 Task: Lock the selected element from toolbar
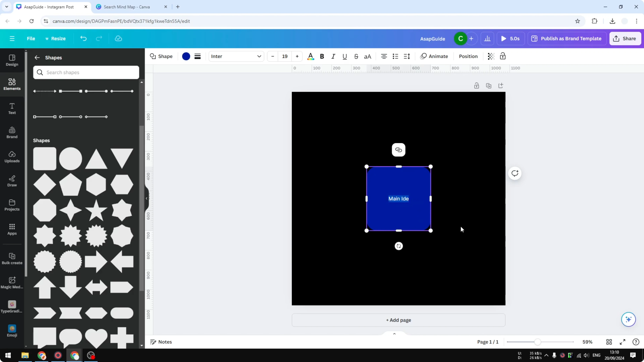[x=503, y=56]
